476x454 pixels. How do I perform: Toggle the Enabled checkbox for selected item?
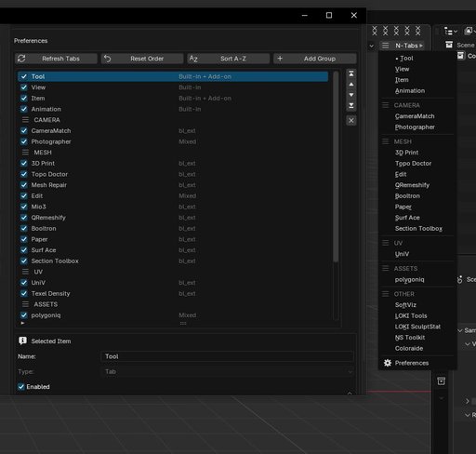(21, 387)
